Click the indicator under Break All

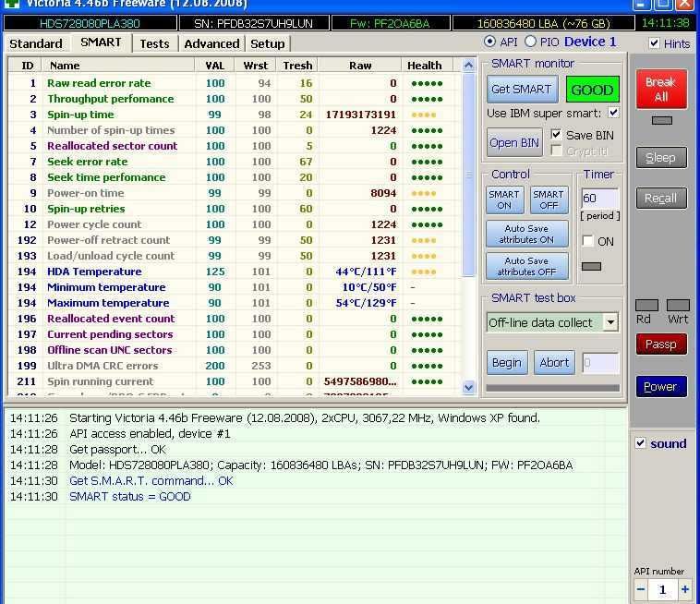[x=661, y=121]
